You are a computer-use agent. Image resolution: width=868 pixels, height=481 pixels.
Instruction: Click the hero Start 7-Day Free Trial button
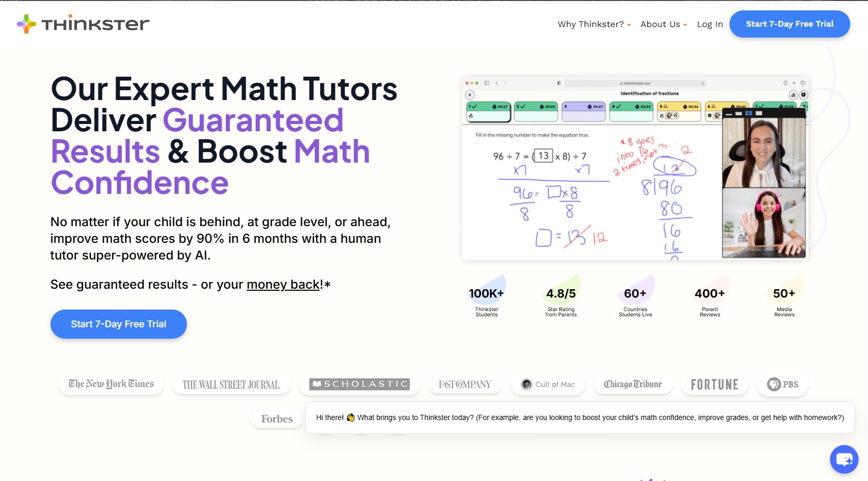[x=119, y=324]
